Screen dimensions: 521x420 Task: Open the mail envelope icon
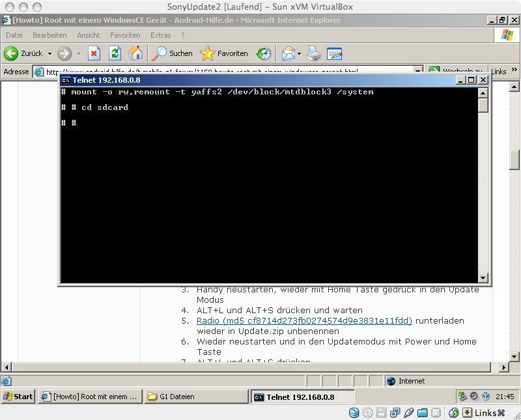(288, 53)
